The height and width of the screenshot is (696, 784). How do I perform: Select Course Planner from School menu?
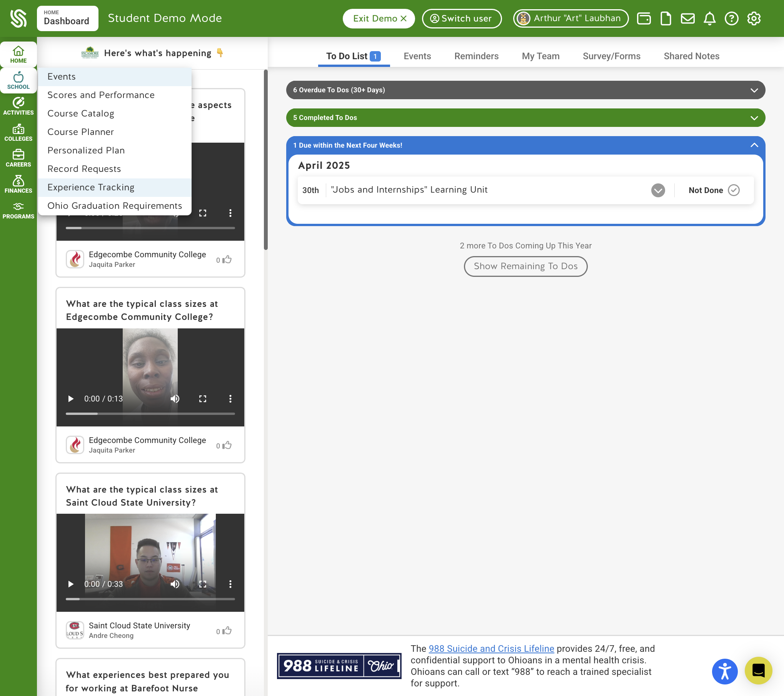point(115,132)
